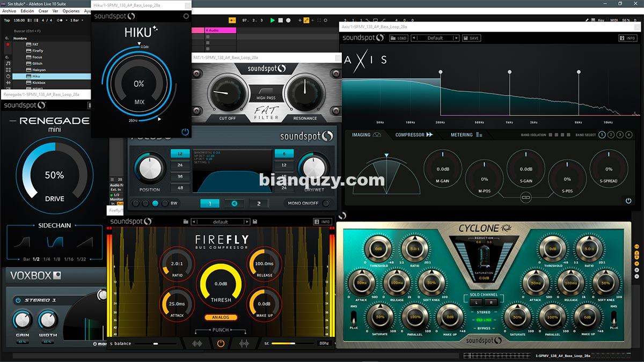Click the Tap tempo button
This screenshot has height=362, width=644.
[7, 20]
